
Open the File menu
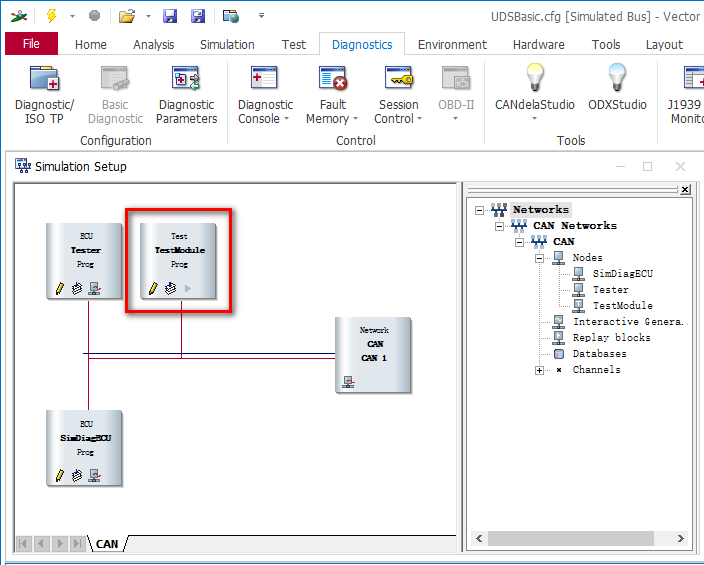pyautogui.click(x=31, y=44)
